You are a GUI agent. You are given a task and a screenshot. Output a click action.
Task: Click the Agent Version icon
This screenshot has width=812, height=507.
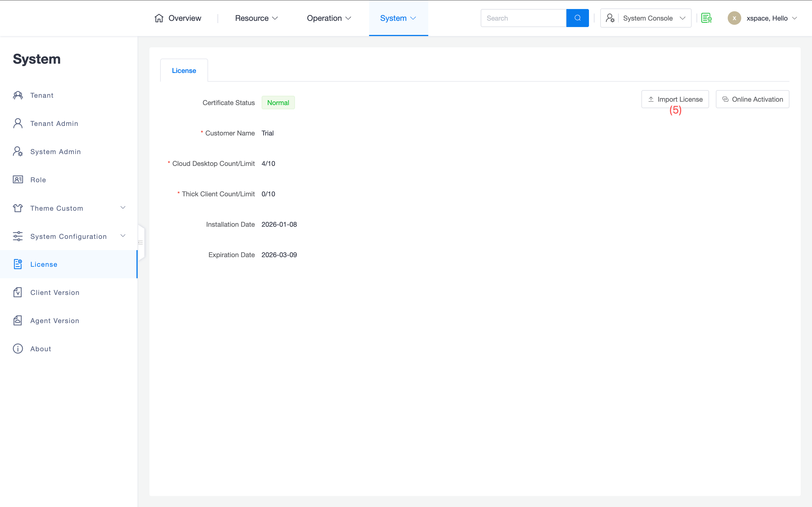pos(18,321)
